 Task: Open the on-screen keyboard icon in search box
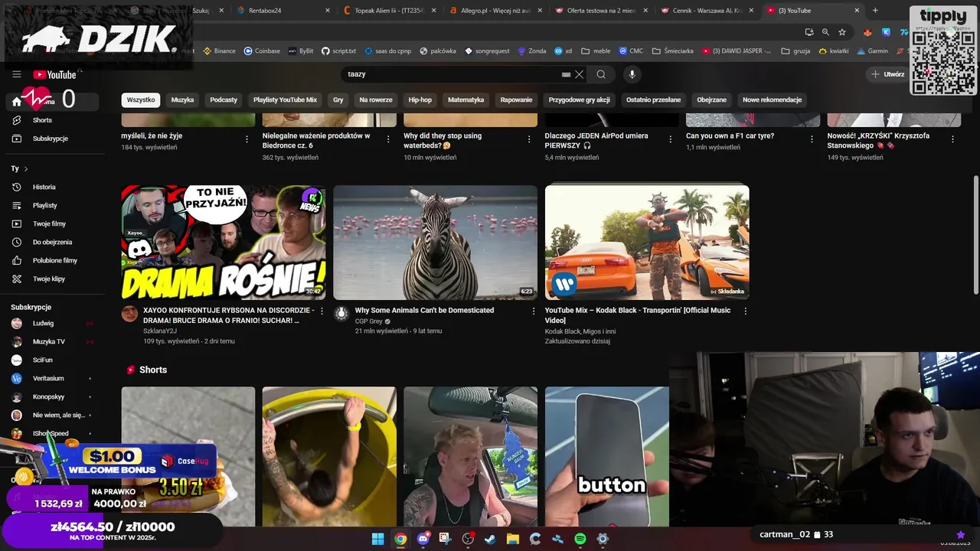click(x=566, y=74)
